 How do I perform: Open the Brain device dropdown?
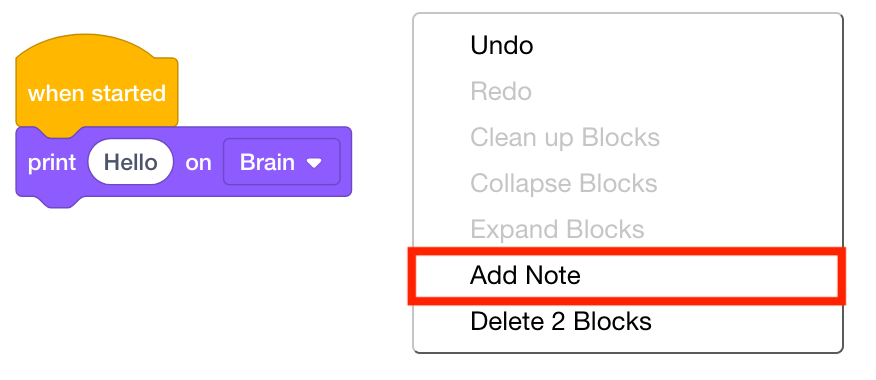[282, 162]
